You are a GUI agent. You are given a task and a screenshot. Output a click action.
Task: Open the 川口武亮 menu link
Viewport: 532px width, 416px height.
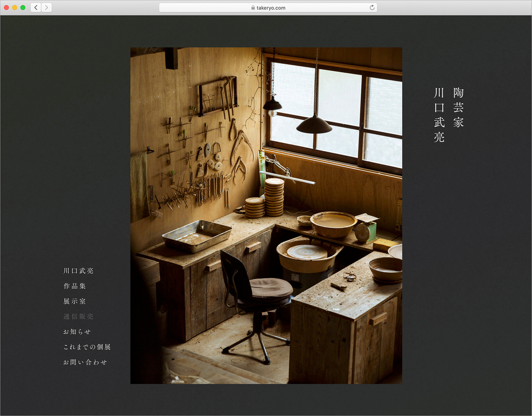pyautogui.click(x=79, y=271)
